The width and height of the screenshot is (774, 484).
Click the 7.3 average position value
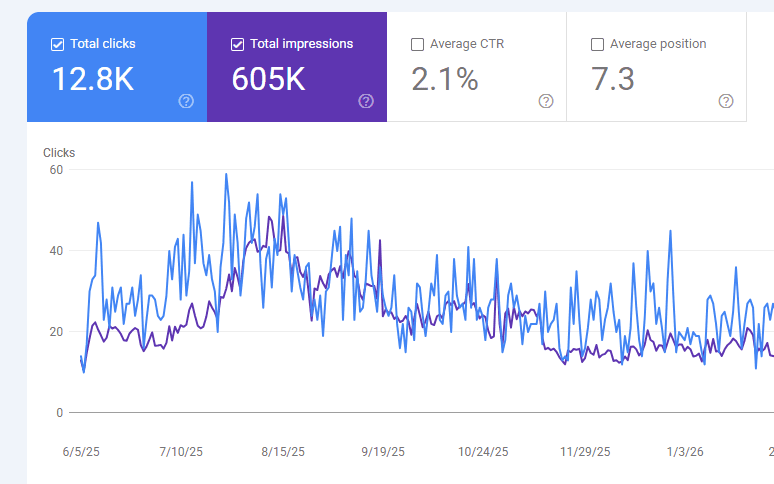click(613, 79)
